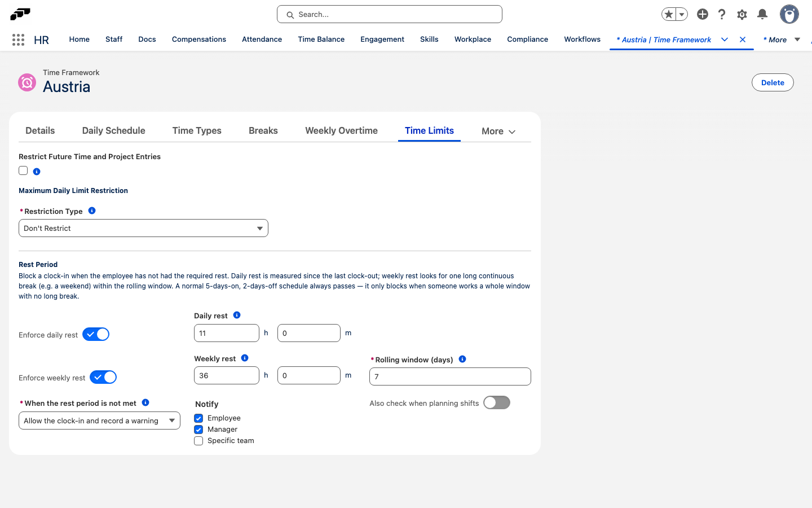Open the setup gear icon
The image size is (812, 508).
(742, 14)
